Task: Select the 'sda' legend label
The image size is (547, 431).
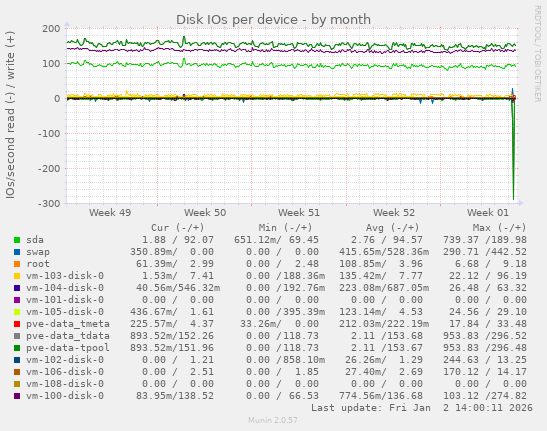Action: coord(35,240)
